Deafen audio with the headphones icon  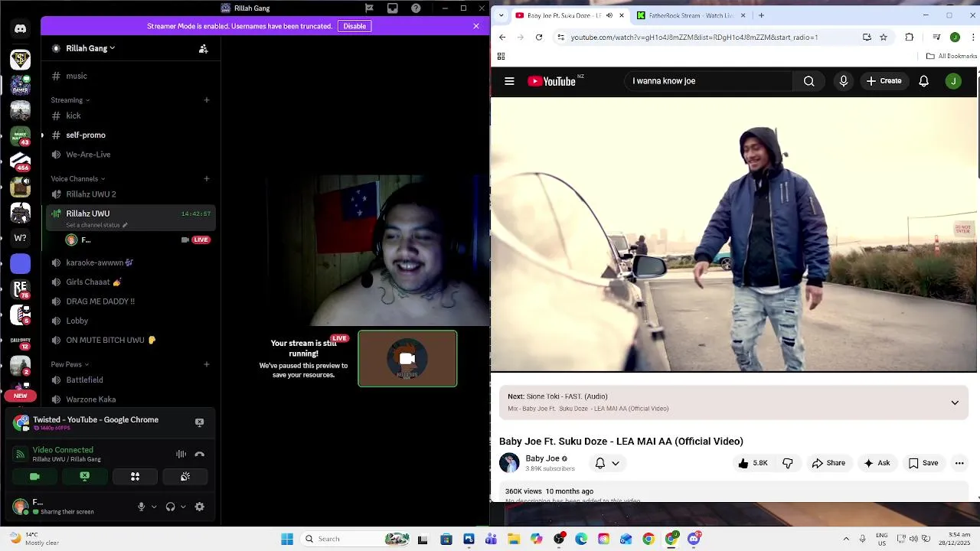click(x=171, y=507)
